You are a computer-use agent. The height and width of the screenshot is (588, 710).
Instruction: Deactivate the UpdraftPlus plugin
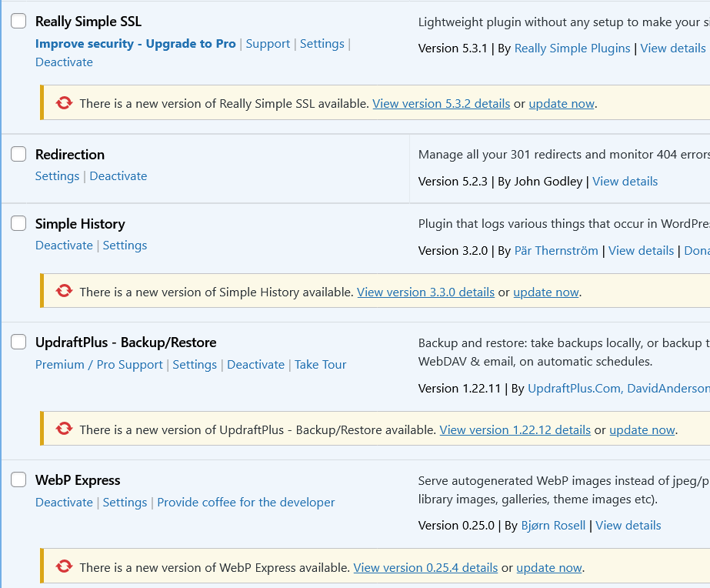(x=256, y=365)
